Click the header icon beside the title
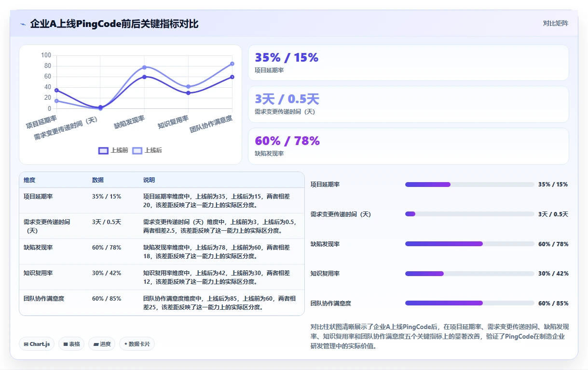Screen dimensions: 588x370 23,24
